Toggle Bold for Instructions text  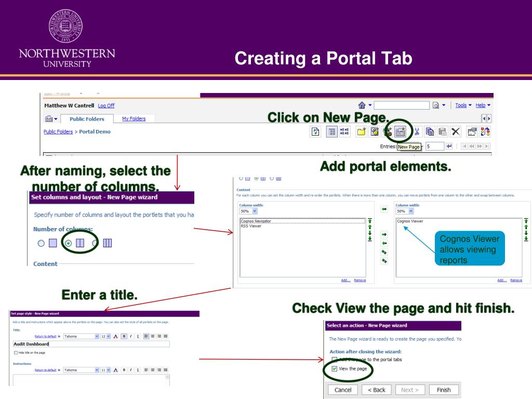click(x=124, y=370)
